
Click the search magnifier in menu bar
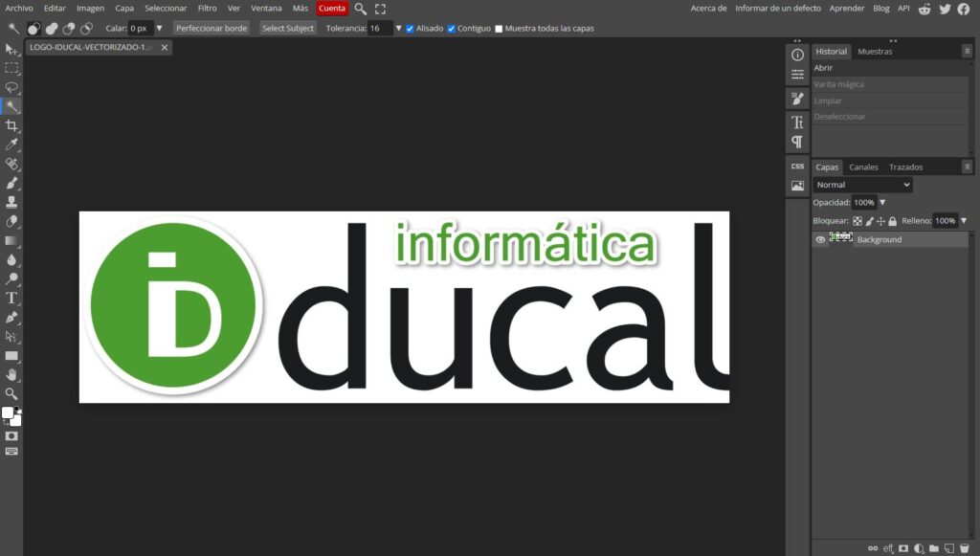(361, 9)
